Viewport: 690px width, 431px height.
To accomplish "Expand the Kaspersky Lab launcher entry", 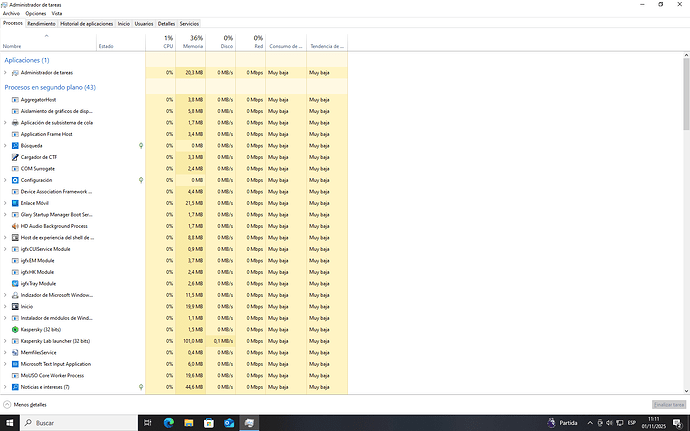I will (5, 341).
